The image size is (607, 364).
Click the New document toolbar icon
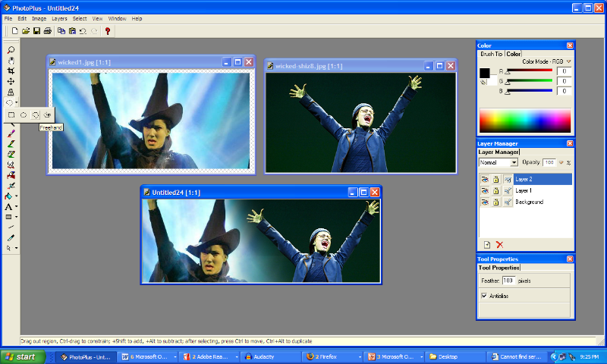(14, 31)
